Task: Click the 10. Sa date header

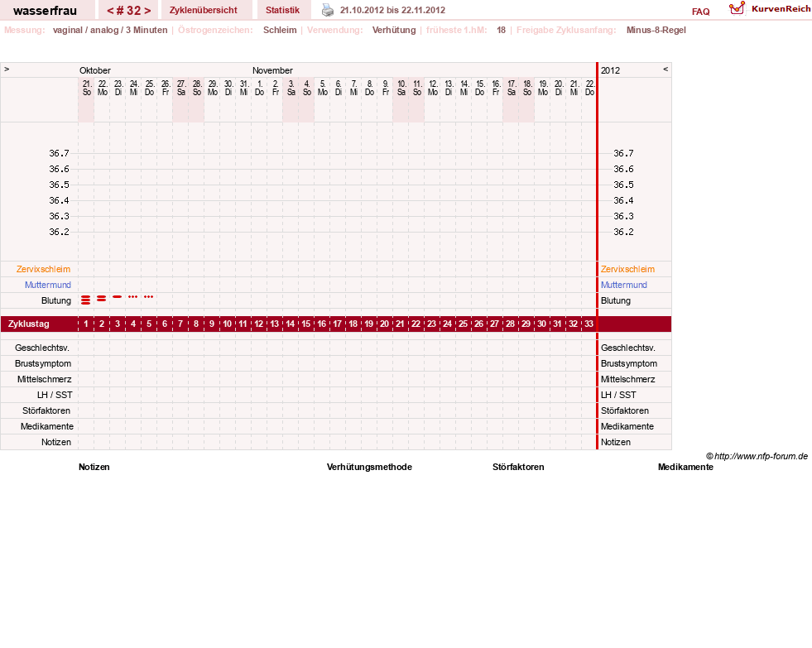Action: coord(401,88)
